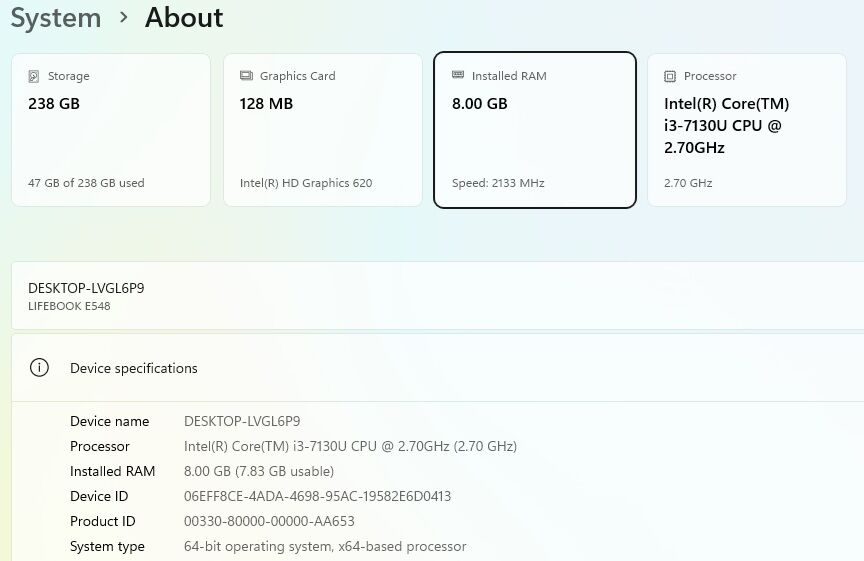
Task: Click the Device ID value text
Action: [317, 497]
